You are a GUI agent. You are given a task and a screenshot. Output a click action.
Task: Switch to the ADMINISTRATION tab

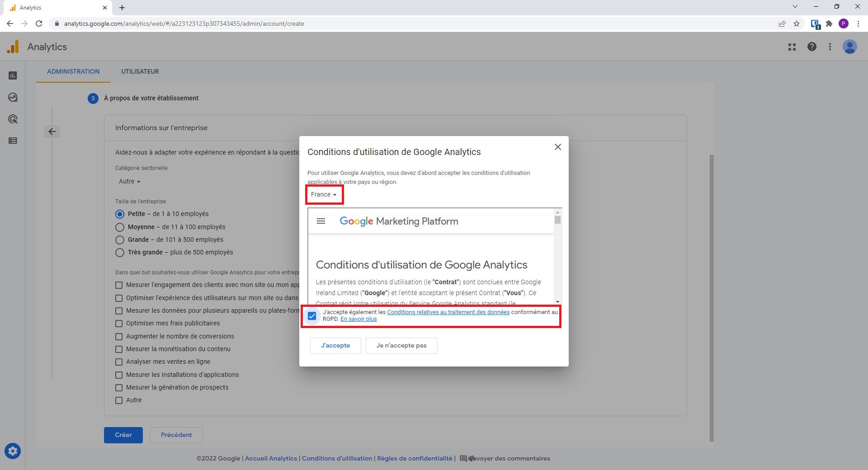[x=73, y=71]
